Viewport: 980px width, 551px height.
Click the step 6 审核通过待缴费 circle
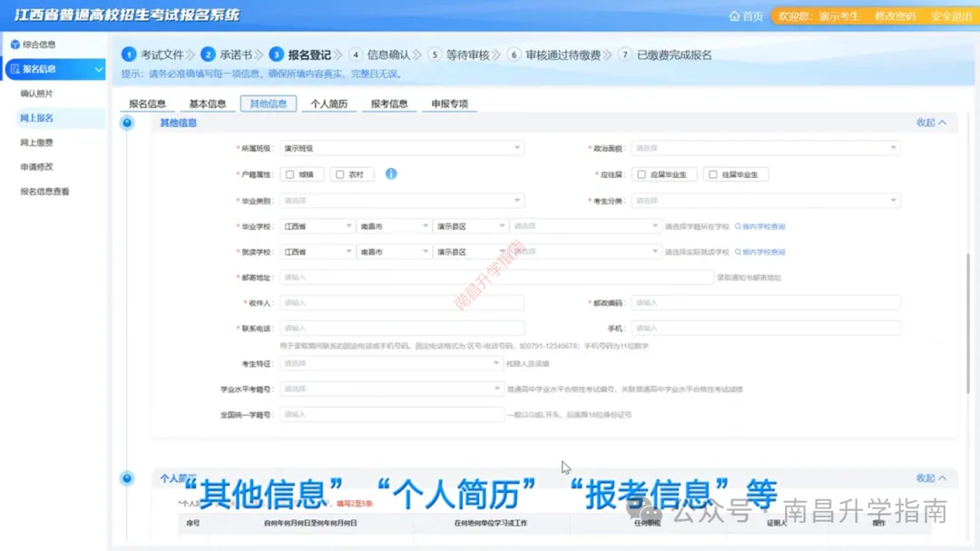tap(514, 55)
